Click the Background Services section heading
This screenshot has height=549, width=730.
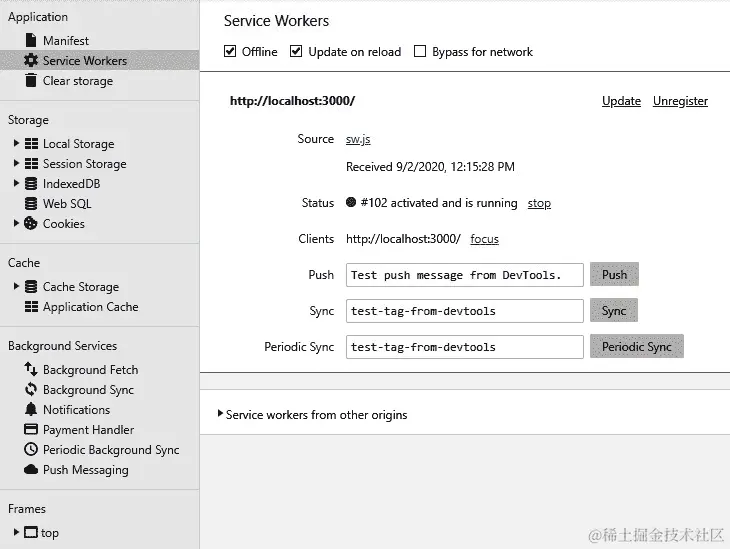click(62, 346)
